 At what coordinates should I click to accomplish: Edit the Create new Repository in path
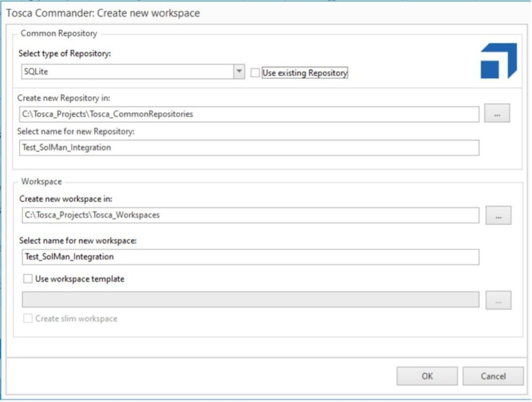[249, 114]
